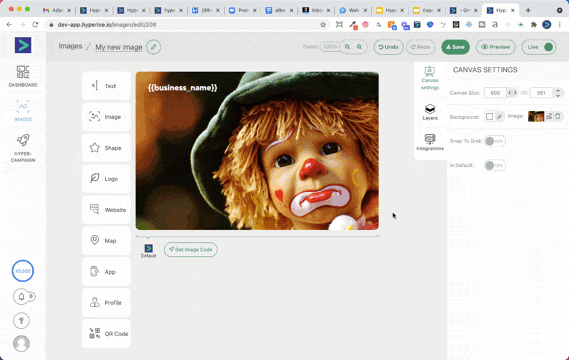Click the canvas height field
Image resolution: width=569 pixels, height=360 pixels.
(541, 93)
